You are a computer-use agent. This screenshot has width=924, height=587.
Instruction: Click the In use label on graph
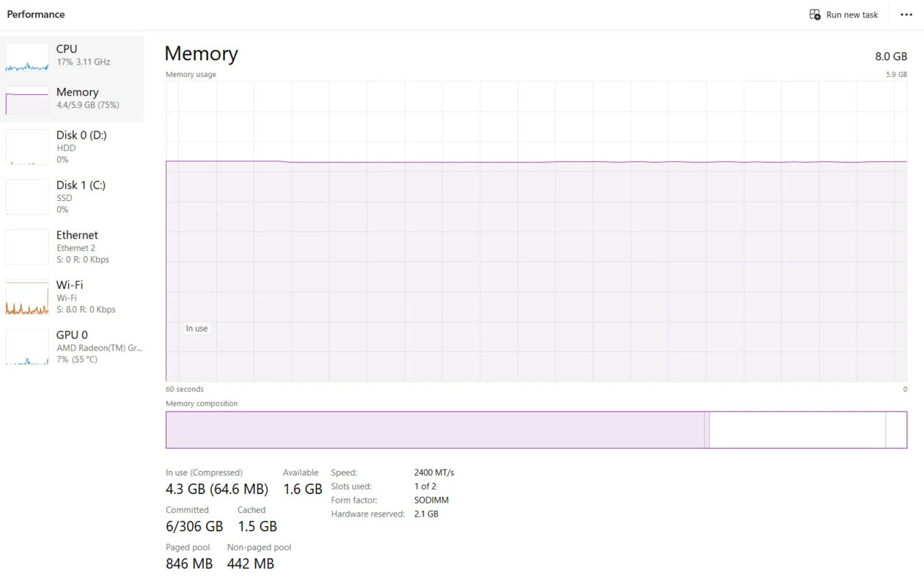197,329
